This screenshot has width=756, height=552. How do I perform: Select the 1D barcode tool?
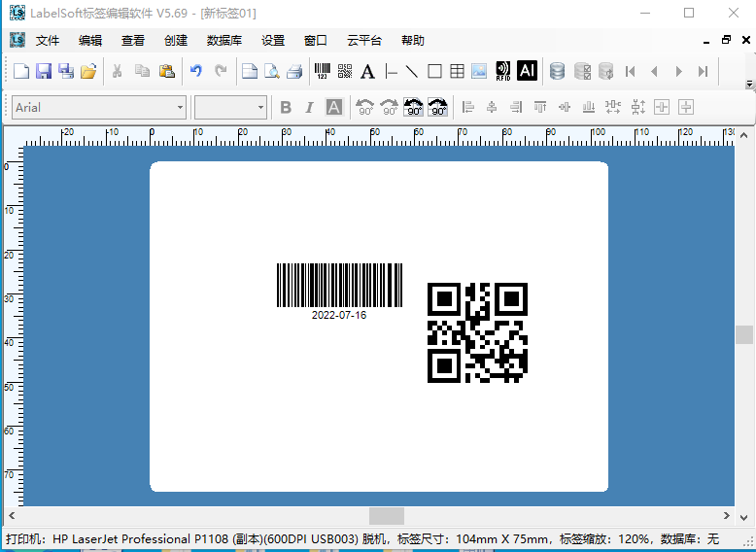point(323,71)
